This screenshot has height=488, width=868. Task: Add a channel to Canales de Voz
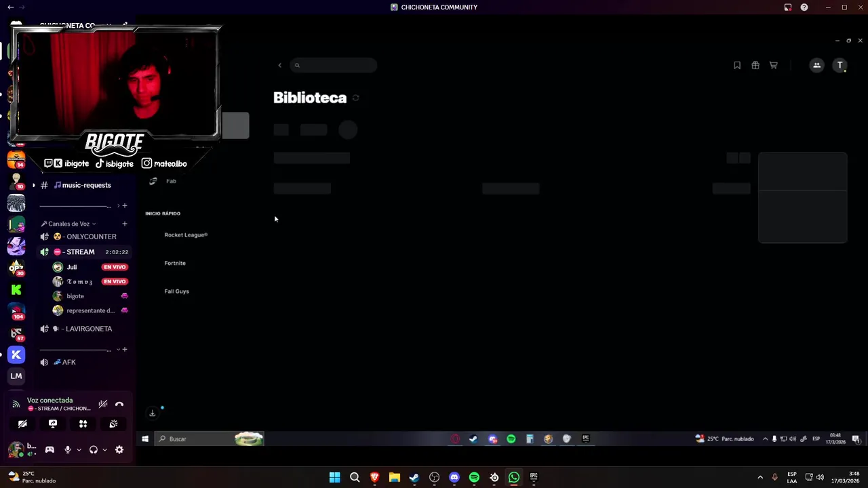pos(124,224)
